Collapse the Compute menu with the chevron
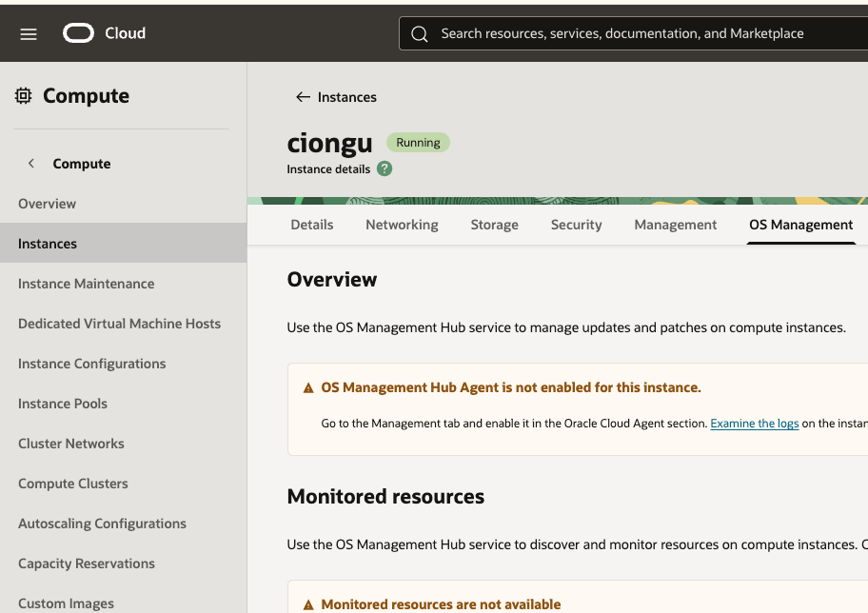The width and height of the screenshot is (868, 613). click(x=31, y=164)
